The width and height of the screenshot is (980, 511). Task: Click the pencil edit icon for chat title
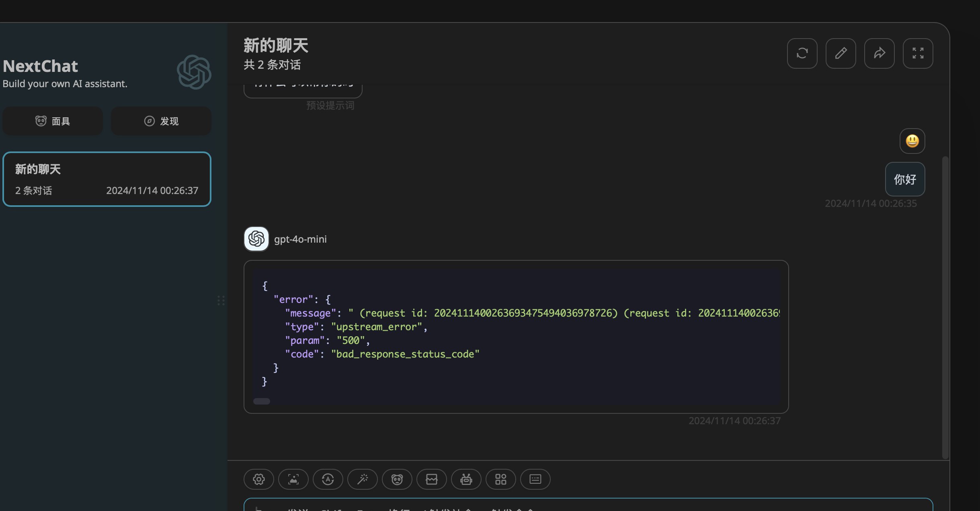841,53
